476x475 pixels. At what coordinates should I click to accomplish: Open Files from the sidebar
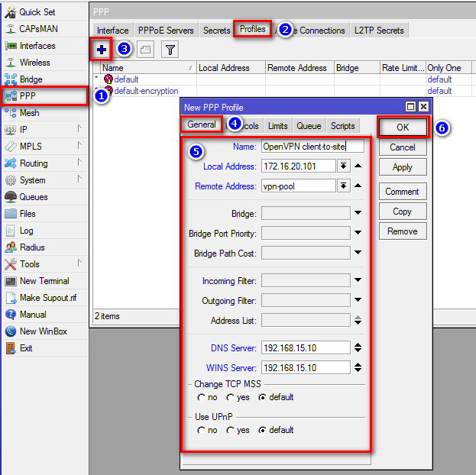click(45, 214)
